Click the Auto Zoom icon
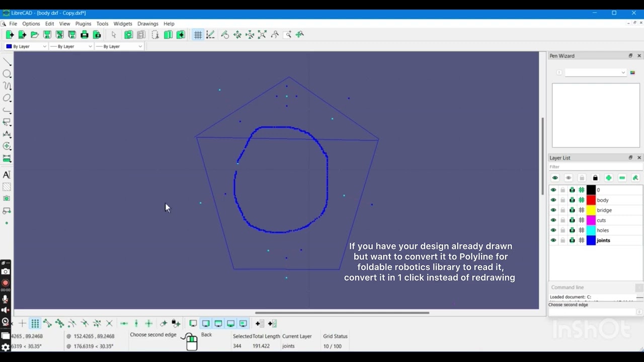 click(262, 35)
